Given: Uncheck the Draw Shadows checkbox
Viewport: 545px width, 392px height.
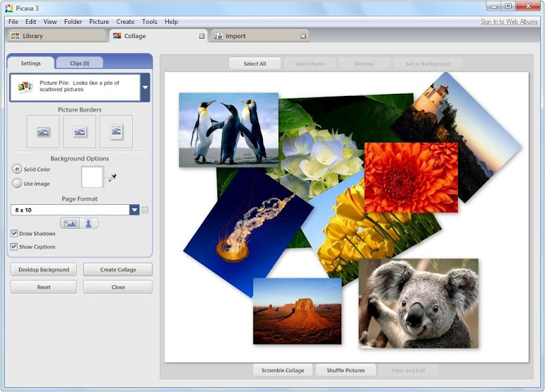Looking at the screenshot, I should tap(14, 233).
